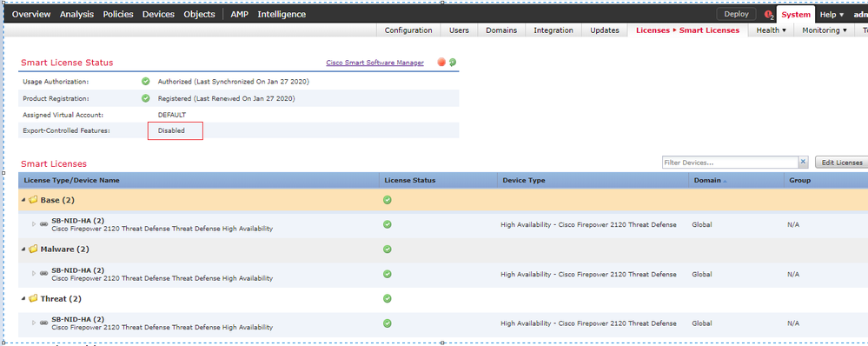Click the Malware group license status check
This screenshot has height=346, width=868.
pos(388,250)
